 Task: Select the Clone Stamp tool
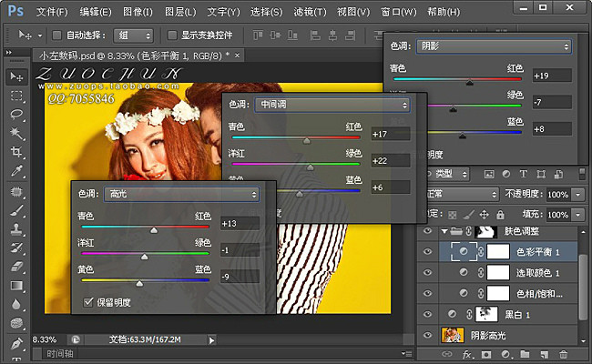(16, 229)
